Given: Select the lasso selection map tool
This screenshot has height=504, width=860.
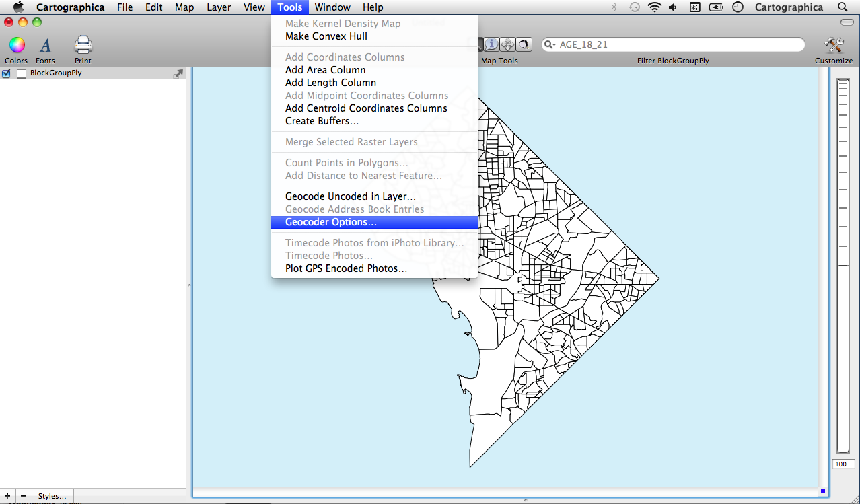Looking at the screenshot, I should pos(524,44).
